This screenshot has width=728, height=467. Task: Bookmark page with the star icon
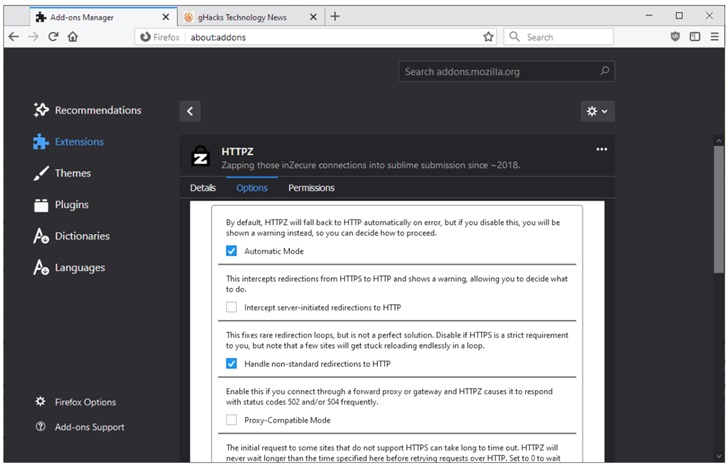click(x=488, y=37)
